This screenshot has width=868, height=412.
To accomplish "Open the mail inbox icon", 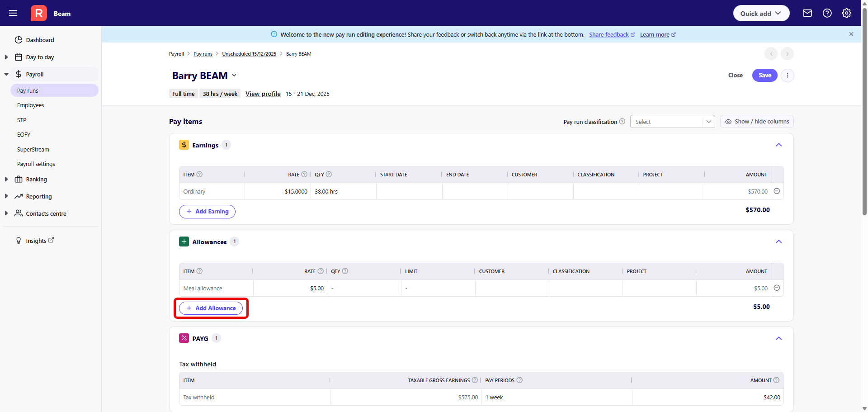I will [807, 13].
